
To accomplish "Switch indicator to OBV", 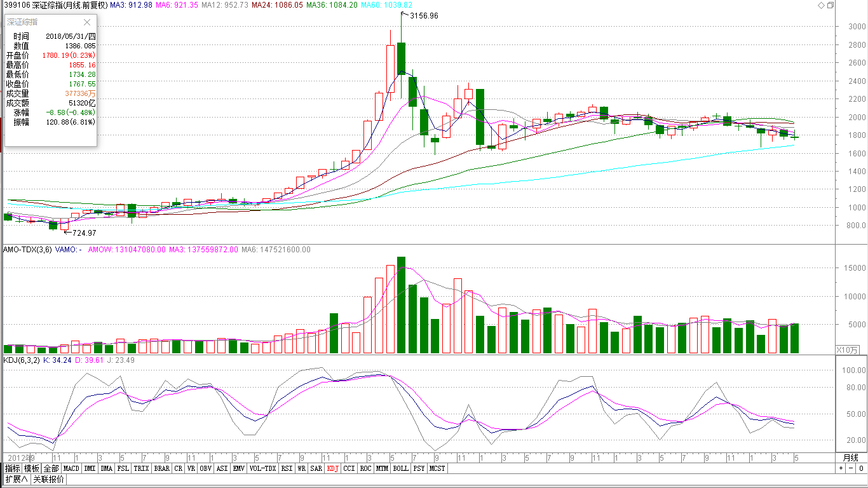I will tap(206, 468).
